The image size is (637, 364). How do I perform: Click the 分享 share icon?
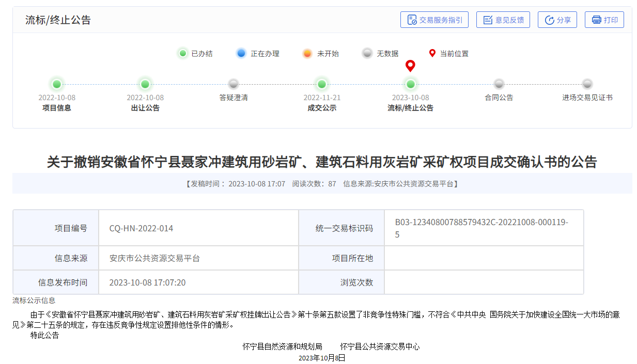[549, 20]
